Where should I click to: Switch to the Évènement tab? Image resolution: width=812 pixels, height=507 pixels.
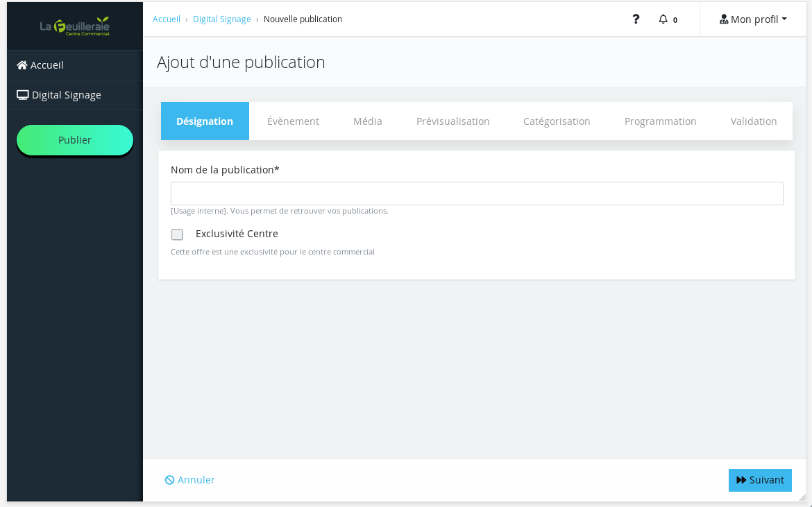[x=293, y=121]
